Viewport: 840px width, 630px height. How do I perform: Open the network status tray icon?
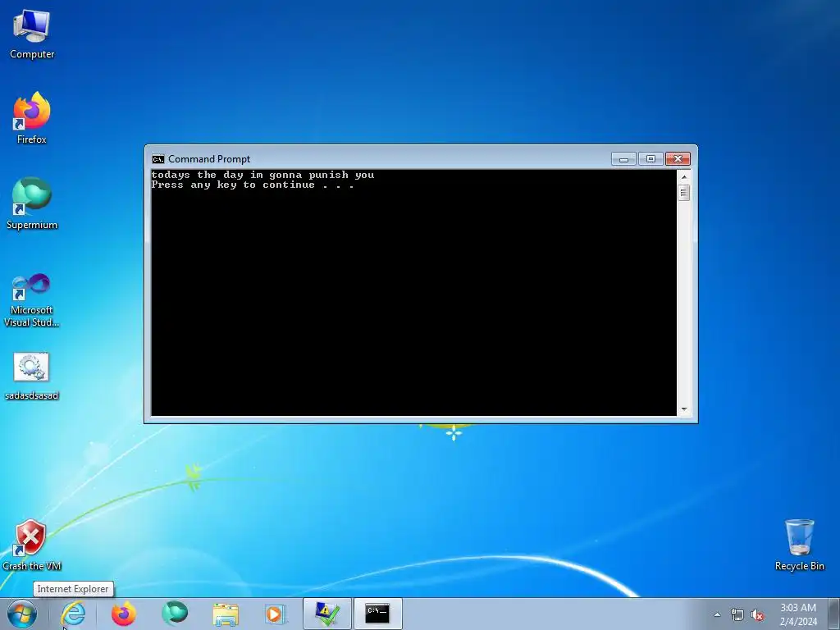tap(737, 615)
